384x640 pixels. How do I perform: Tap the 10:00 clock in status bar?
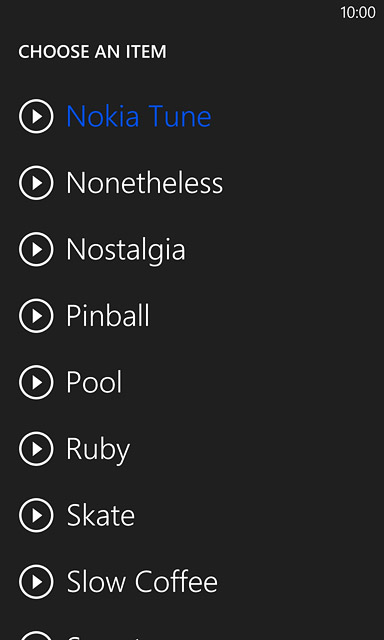click(358, 12)
